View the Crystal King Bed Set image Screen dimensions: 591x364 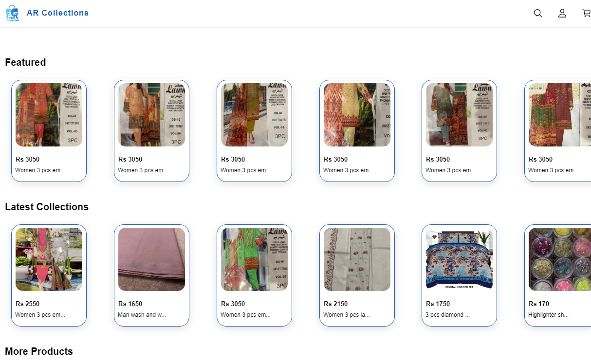pyautogui.click(x=459, y=259)
